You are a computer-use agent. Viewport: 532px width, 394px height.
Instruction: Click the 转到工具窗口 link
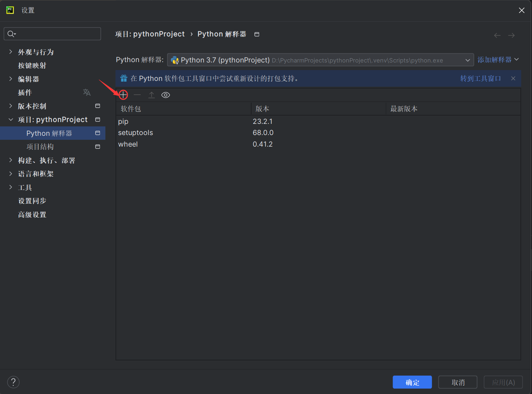coord(480,78)
